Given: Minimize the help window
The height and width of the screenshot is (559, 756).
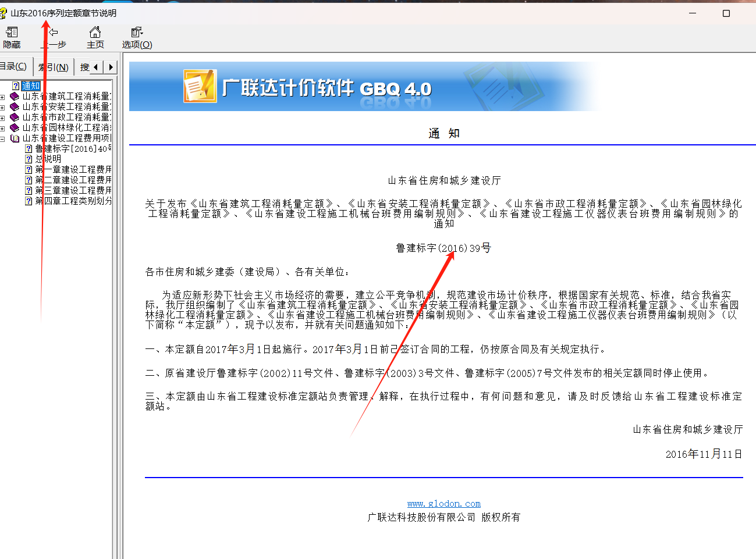Looking at the screenshot, I should [x=693, y=13].
